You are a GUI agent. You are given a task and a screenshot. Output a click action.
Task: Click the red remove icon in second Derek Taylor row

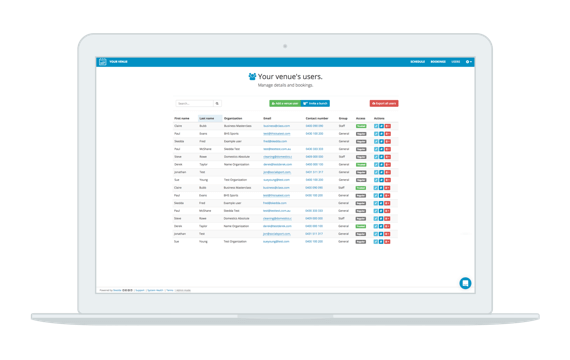(388, 226)
